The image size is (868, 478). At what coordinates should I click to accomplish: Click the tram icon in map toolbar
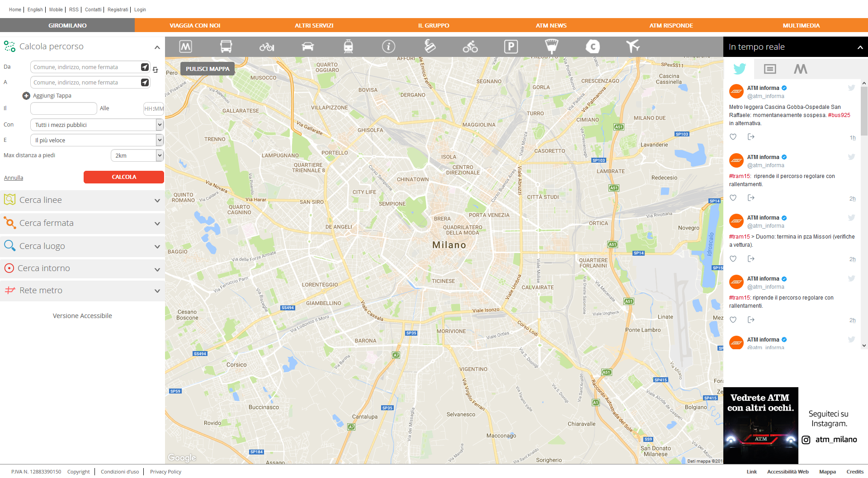(x=348, y=47)
